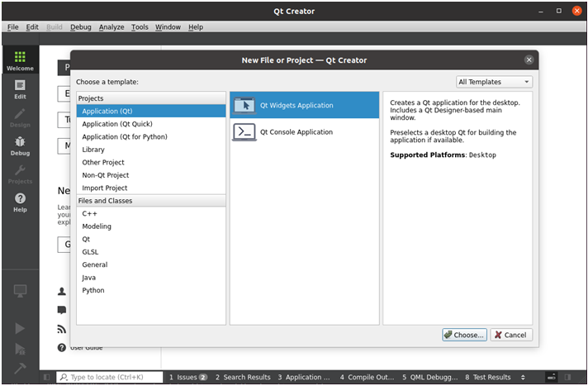Select Library project category
The width and height of the screenshot is (588, 386).
point(151,150)
